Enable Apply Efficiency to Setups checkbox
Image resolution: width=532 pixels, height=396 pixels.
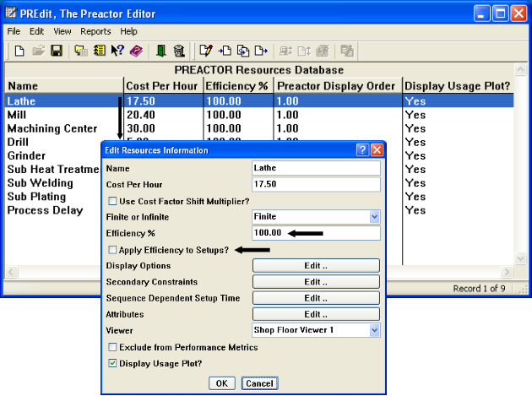point(112,250)
